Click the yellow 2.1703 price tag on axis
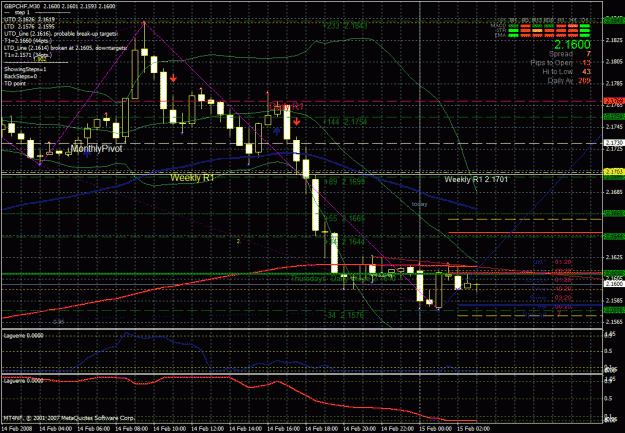This screenshot has height=433, width=625. tap(614, 171)
